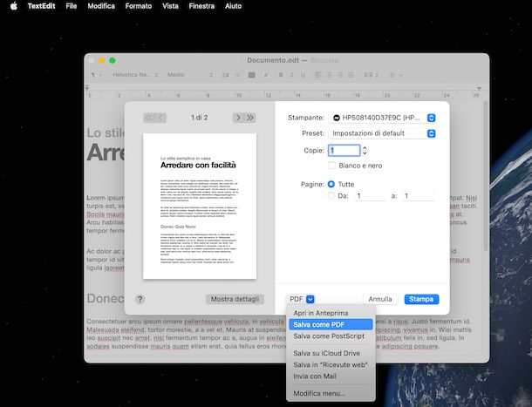
Task: Jump to last preview page
Action: (250, 118)
